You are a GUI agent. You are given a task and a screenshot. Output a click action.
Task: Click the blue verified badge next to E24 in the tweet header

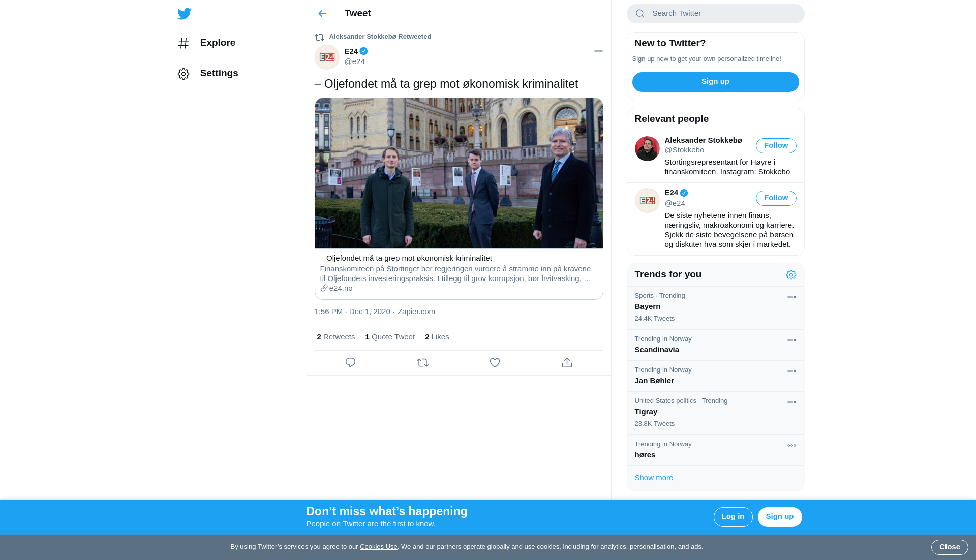[363, 51]
